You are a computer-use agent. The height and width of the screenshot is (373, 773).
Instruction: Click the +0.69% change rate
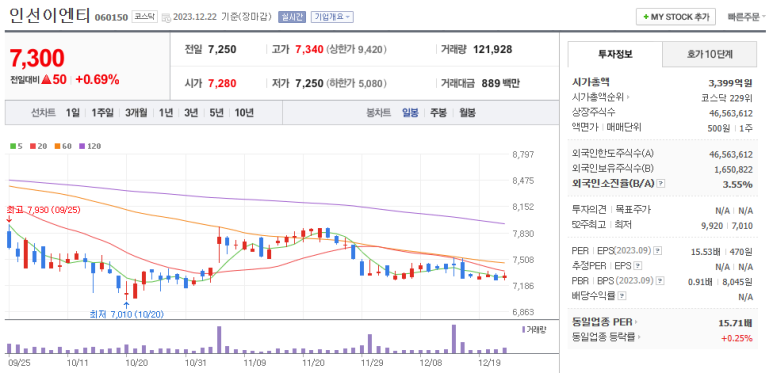(x=97, y=80)
